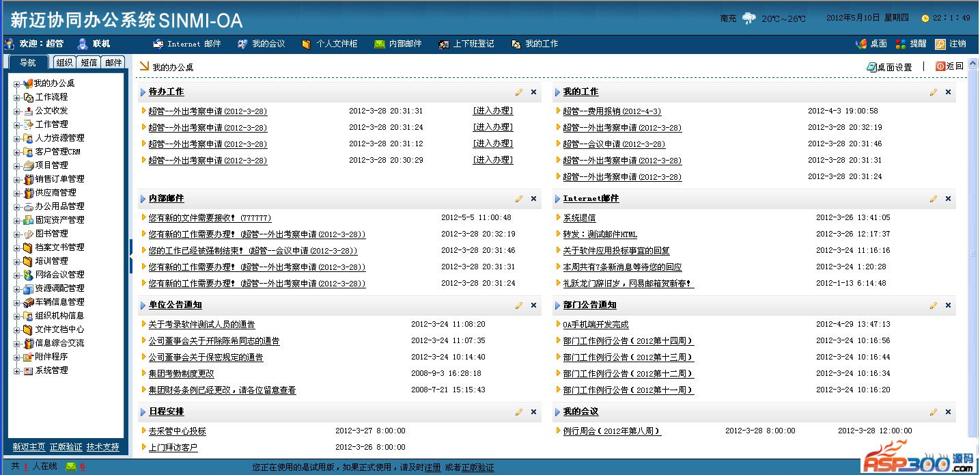Select 文件文档中心 in navigation tree
980x475 pixels.
(60, 329)
